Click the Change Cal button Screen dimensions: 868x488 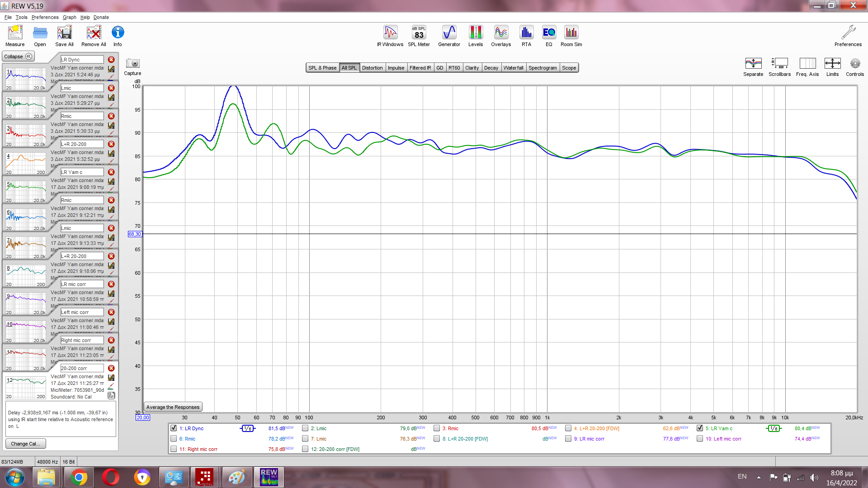25,444
